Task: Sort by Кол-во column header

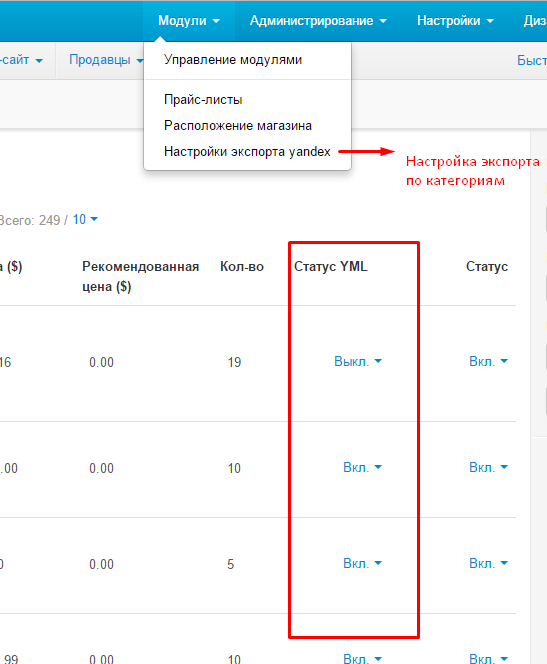Action: pos(242,266)
